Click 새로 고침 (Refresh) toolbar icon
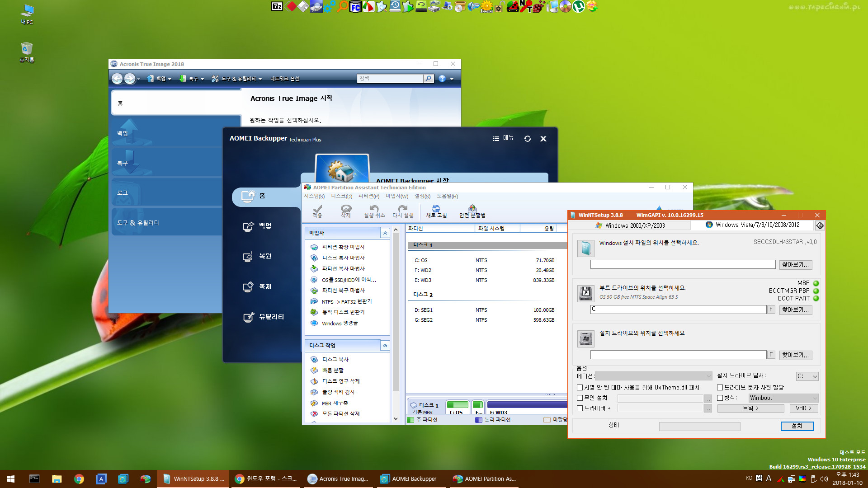This screenshot has height=488, width=868. (436, 211)
